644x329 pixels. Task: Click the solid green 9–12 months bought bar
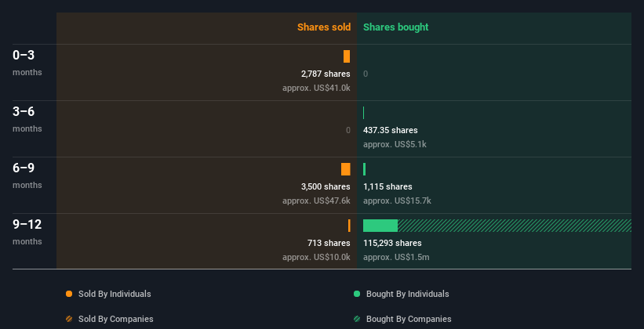tap(380, 226)
